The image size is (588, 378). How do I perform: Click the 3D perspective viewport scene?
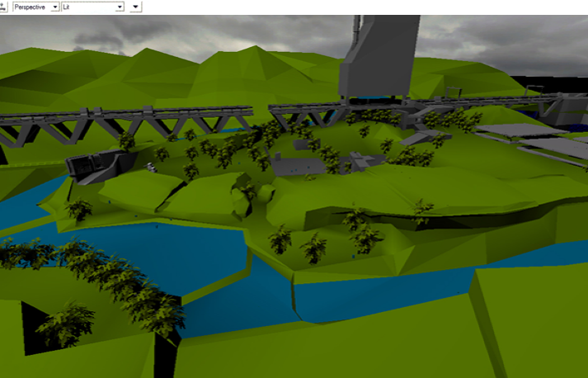click(x=294, y=196)
